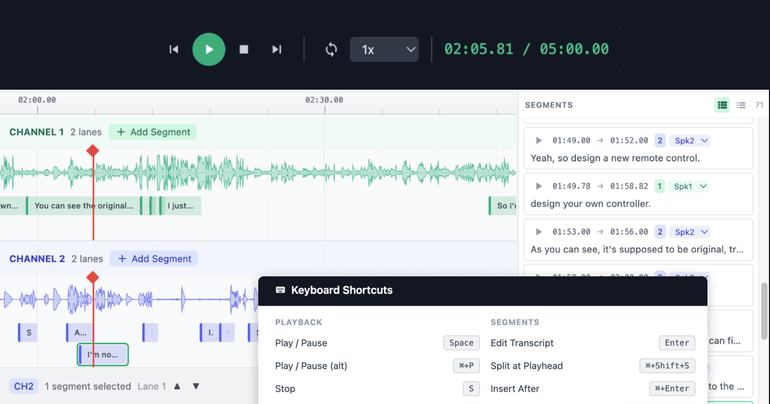Viewport: 770px width, 404px height.
Task: Click the ⌘+Shift+S key for Split at Playhead
Action: [667, 366]
